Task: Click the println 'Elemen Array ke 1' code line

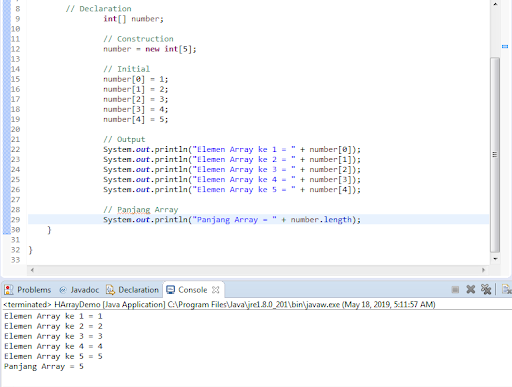Action: point(232,149)
